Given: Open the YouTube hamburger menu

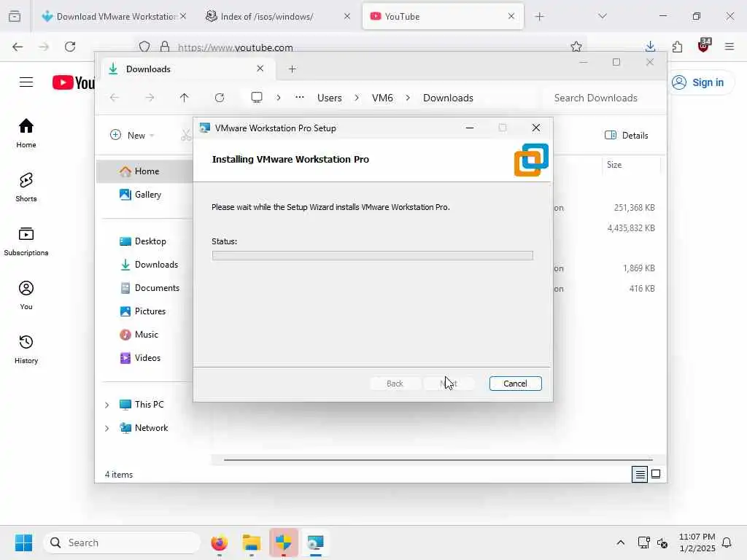Looking at the screenshot, I should [26, 82].
